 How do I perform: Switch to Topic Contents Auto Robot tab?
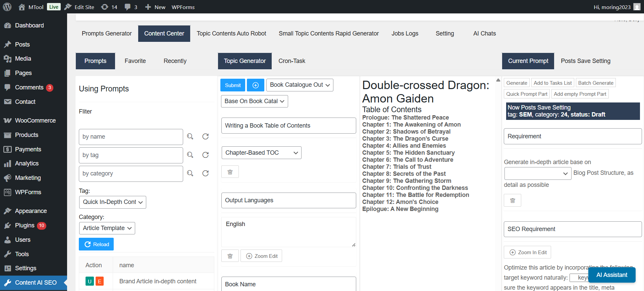click(231, 33)
